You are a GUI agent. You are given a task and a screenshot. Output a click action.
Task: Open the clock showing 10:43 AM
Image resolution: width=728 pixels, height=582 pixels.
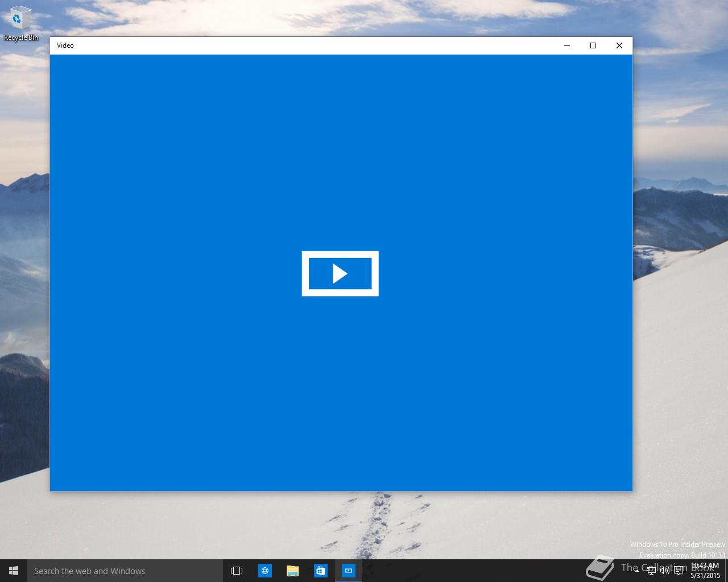[705, 571]
